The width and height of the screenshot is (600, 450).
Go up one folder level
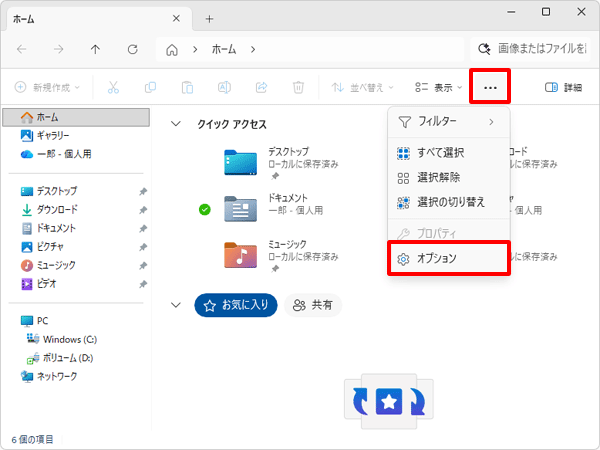pyautogui.click(x=95, y=49)
